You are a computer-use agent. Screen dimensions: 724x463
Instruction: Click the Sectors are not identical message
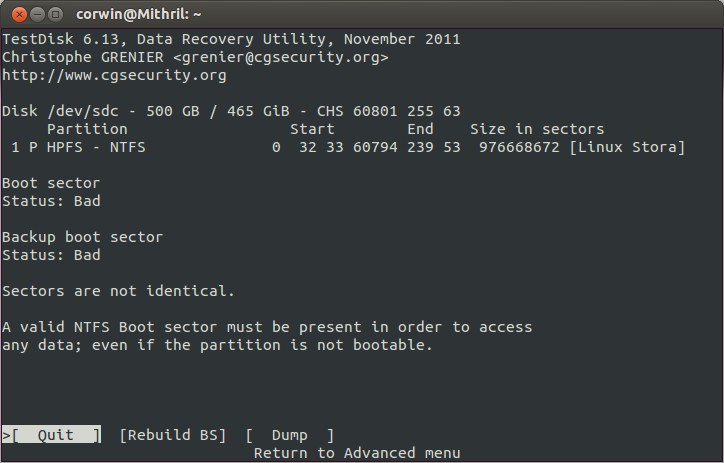coord(119,291)
